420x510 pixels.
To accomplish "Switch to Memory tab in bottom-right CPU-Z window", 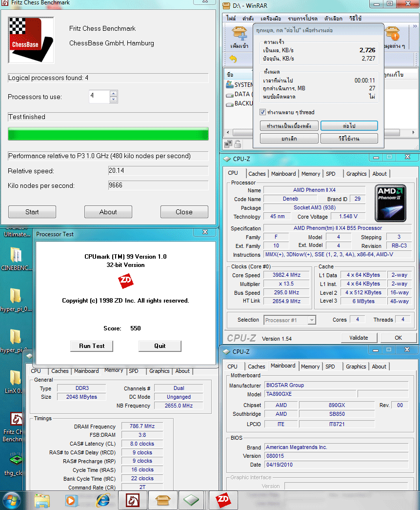I will [x=310, y=367].
